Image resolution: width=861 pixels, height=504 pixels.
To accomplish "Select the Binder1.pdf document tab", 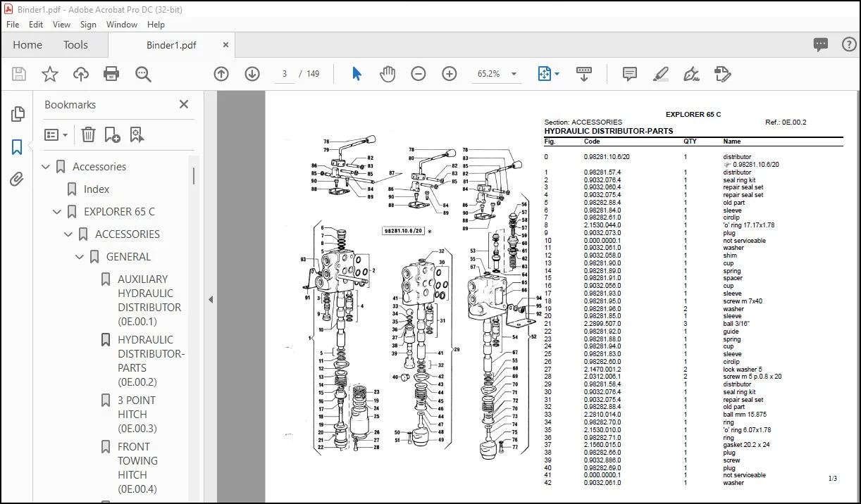I will [171, 45].
